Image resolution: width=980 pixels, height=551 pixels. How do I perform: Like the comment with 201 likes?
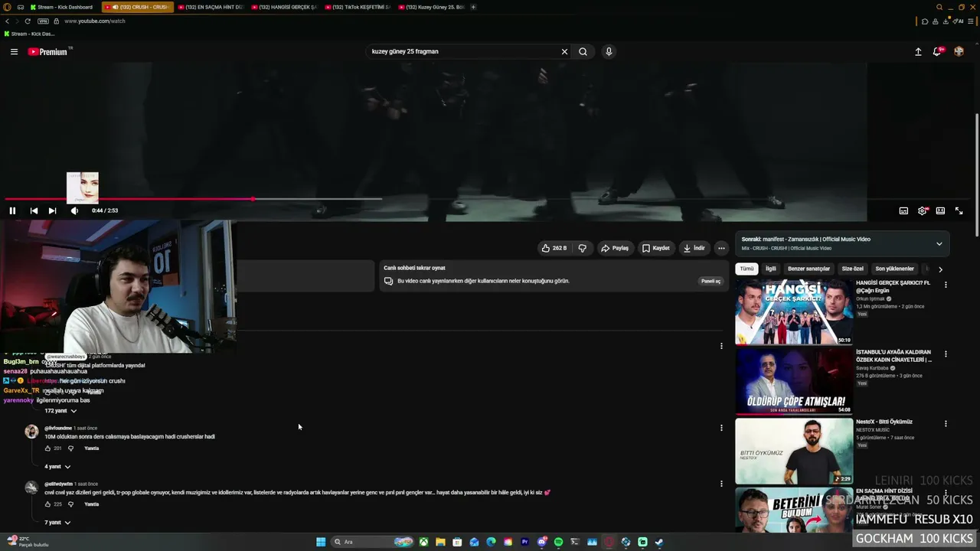tap(47, 448)
